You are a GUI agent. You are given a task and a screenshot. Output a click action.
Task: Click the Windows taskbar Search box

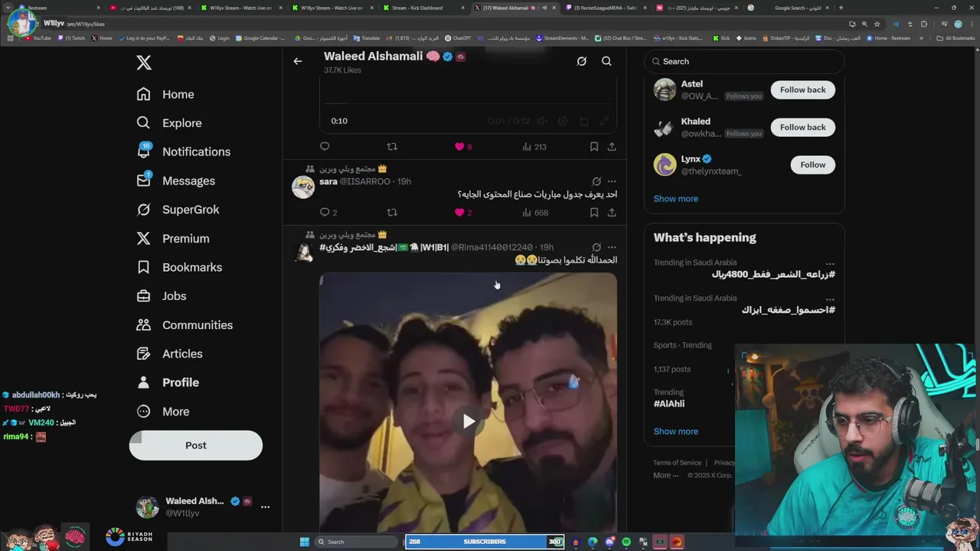click(356, 542)
